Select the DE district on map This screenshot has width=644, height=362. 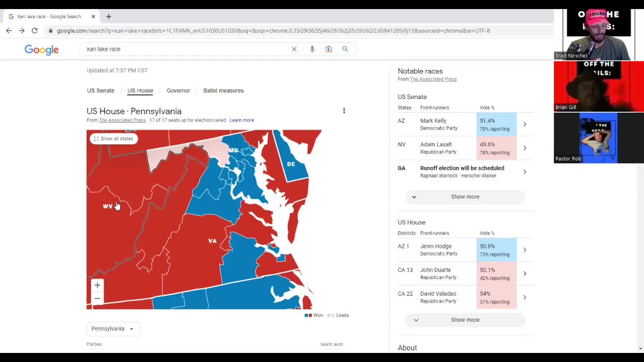coord(291,164)
